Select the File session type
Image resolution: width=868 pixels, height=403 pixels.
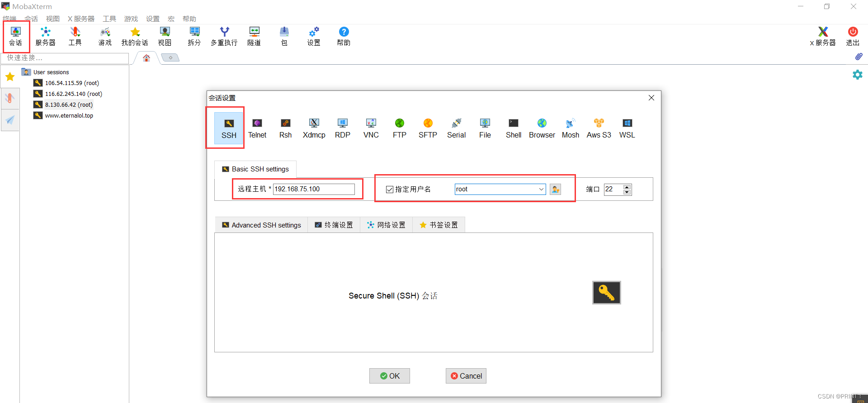click(485, 128)
